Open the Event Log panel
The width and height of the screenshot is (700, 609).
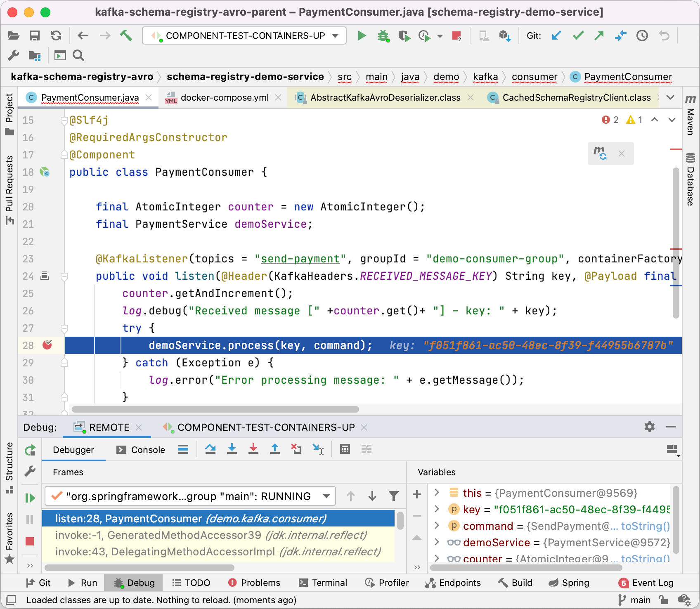click(646, 583)
